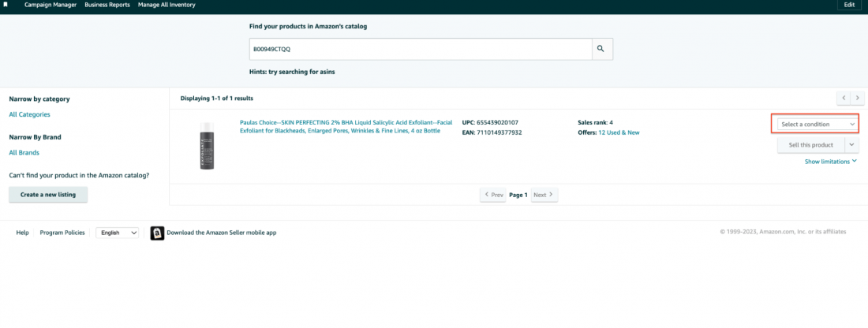868x328 pixels.
Task: Click the Narrow By Brand heading
Action: click(35, 136)
